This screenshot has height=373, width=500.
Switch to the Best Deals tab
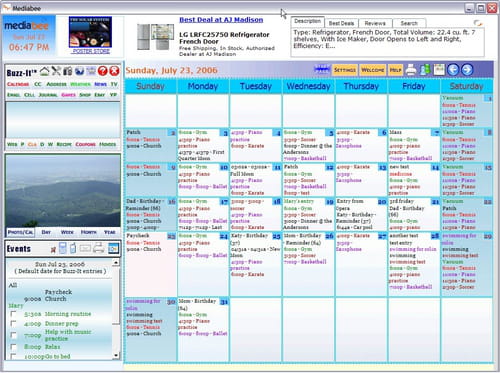[341, 23]
